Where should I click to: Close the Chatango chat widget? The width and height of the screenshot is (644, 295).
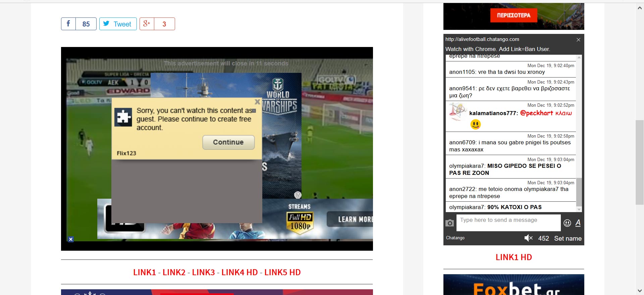pos(578,40)
